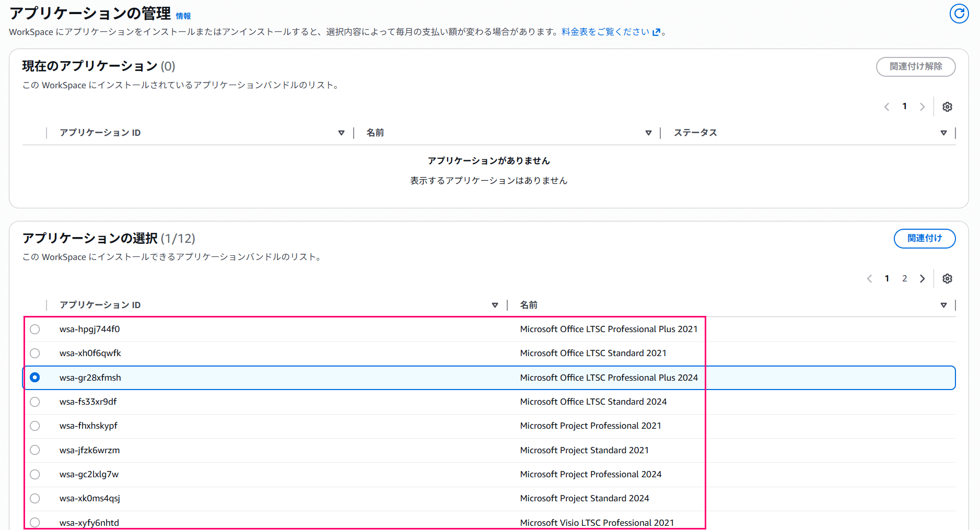Refresh the application management page
This screenshot has height=530, width=980.
[x=959, y=14]
